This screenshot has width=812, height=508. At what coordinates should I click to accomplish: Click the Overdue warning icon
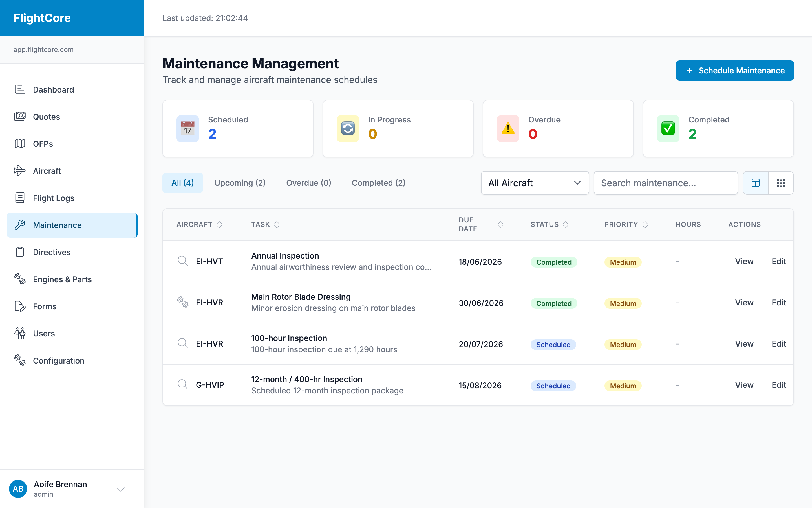[508, 129]
